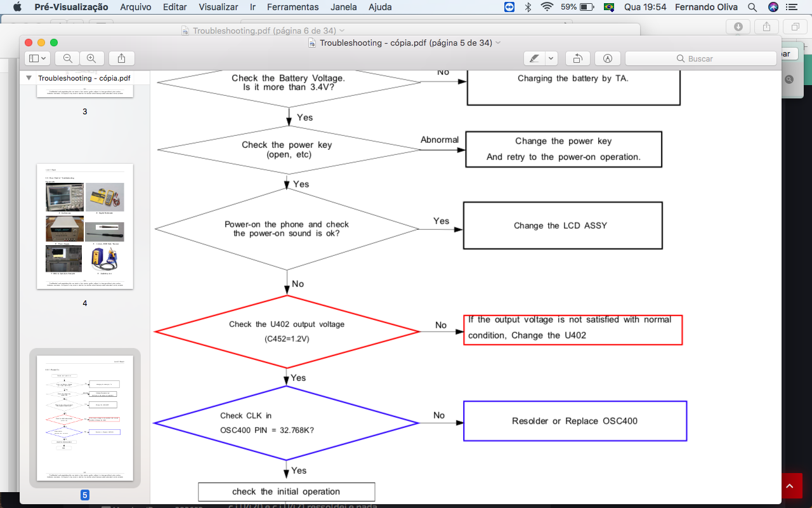Open the Bluetooth status menu
The height and width of the screenshot is (508, 812).
(x=528, y=7)
